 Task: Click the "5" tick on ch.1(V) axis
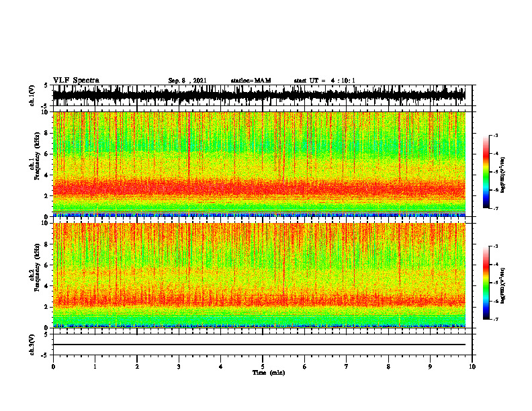(x=46, y=86)
